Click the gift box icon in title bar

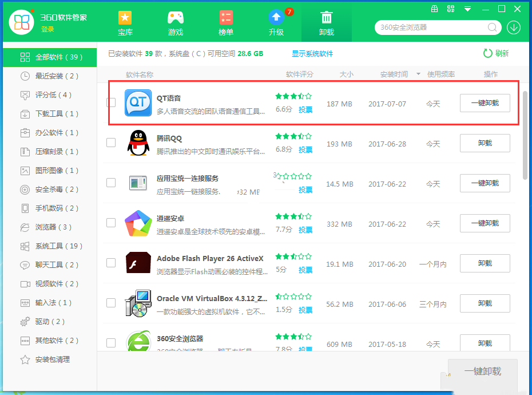(435, 9)
